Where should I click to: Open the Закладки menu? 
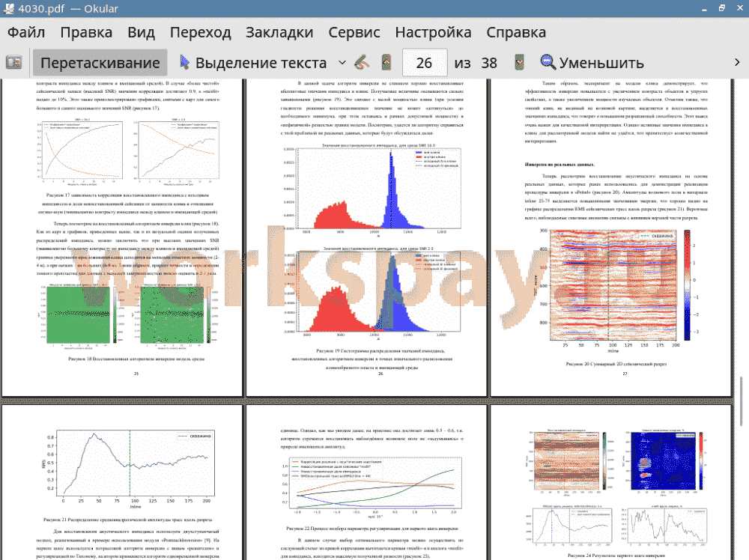(279, 32)
